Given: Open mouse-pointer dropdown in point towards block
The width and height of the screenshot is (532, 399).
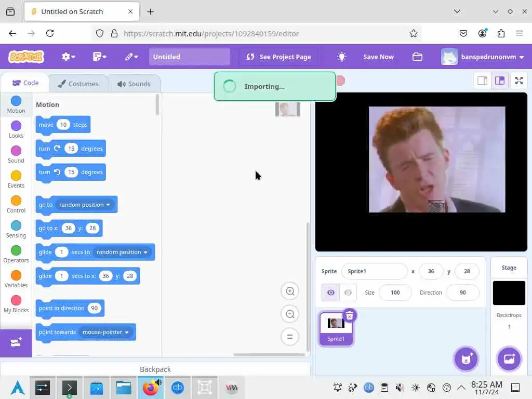Looking at the screenshot, I should pos(105,332).
